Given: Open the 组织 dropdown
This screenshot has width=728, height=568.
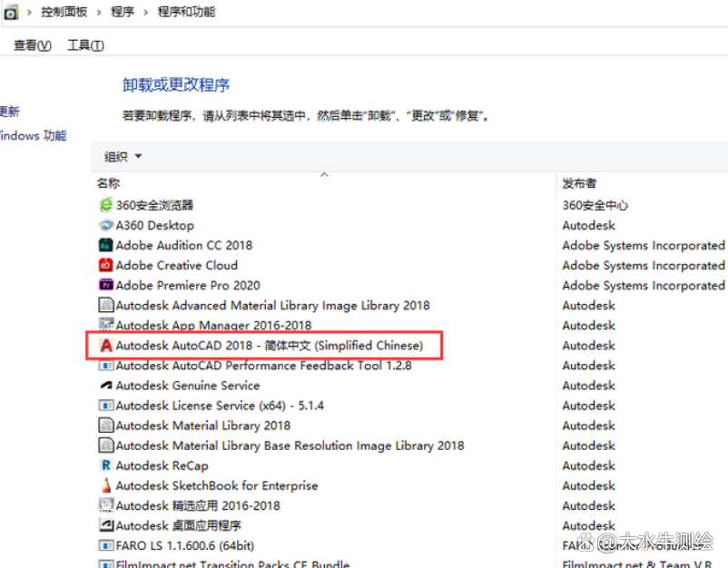Looking at the screenshot, I should tap(123, 157).
